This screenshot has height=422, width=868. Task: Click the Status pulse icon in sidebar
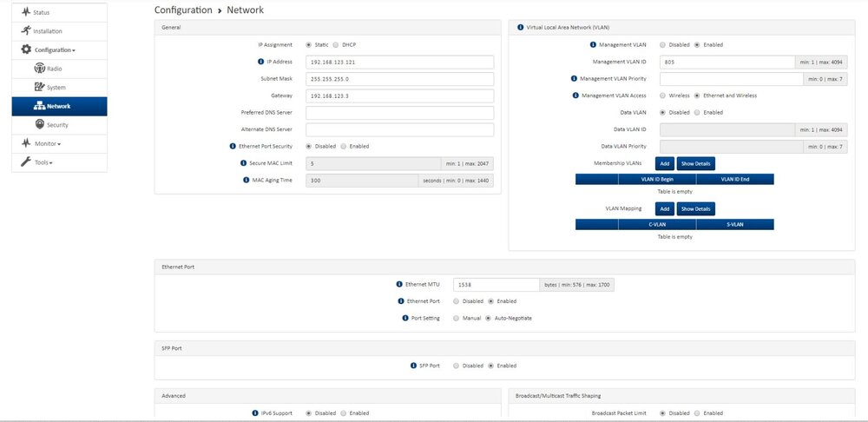(x=25, y=13)
